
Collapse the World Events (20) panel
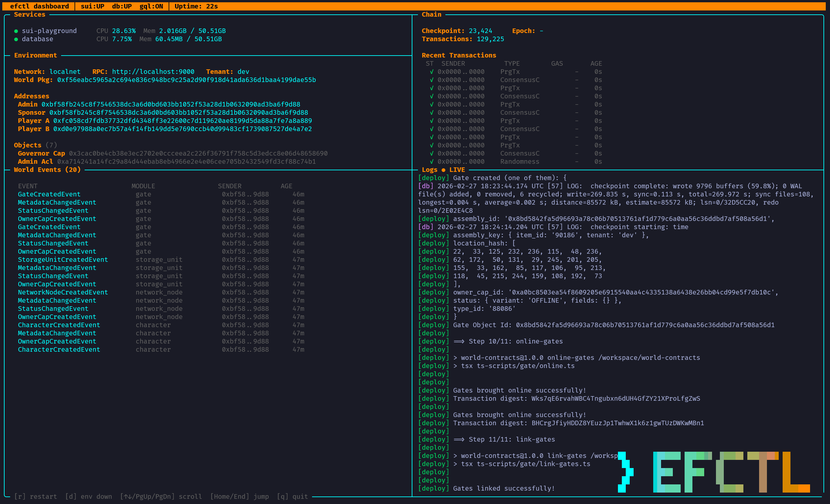(47, 170)
